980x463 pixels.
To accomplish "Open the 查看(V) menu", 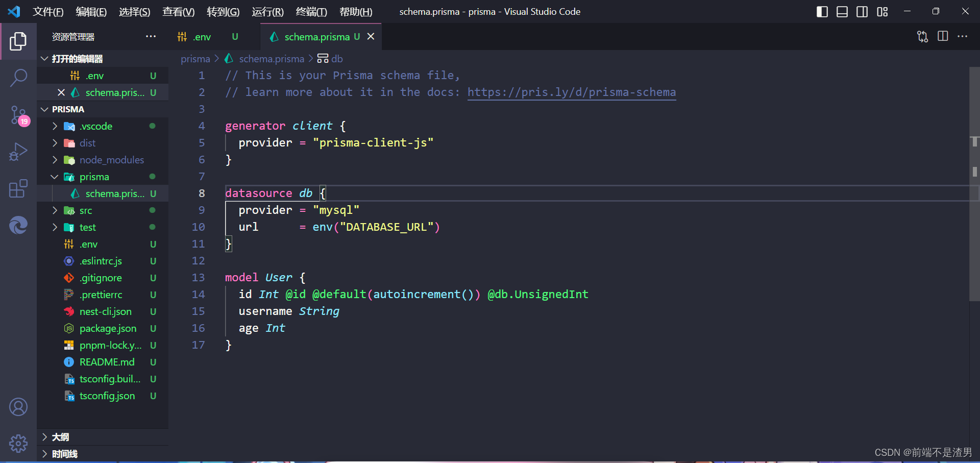I will click(178, 12).
